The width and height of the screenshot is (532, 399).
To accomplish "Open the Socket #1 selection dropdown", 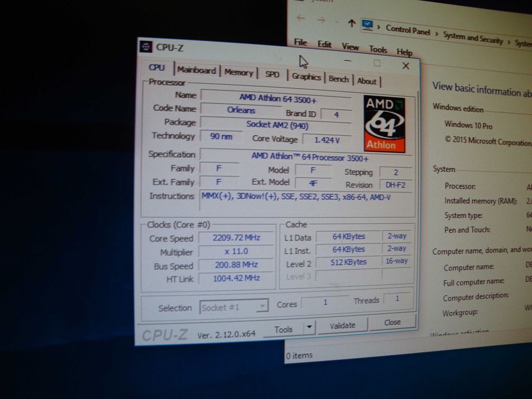I will (x=234, y=307).
